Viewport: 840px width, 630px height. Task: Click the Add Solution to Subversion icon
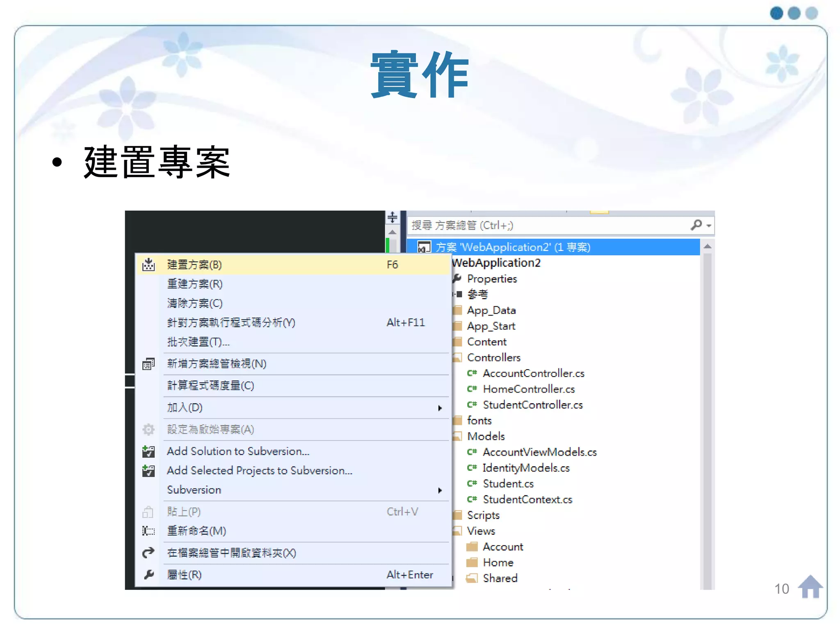coord(148,451)
